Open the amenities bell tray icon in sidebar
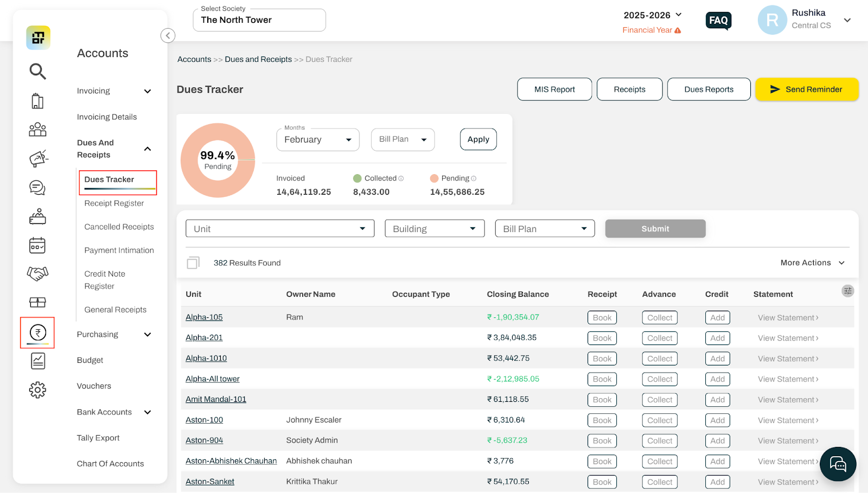Image resolution: width=868 pixels, height=493 pixels. click(37, 216)
